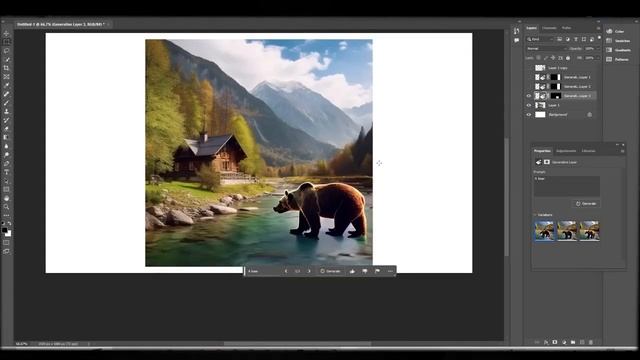This screenshot has height=360, width=640.
Task: Open the Edit Toolbar three-dots button
Action: [x=6, y=216]
